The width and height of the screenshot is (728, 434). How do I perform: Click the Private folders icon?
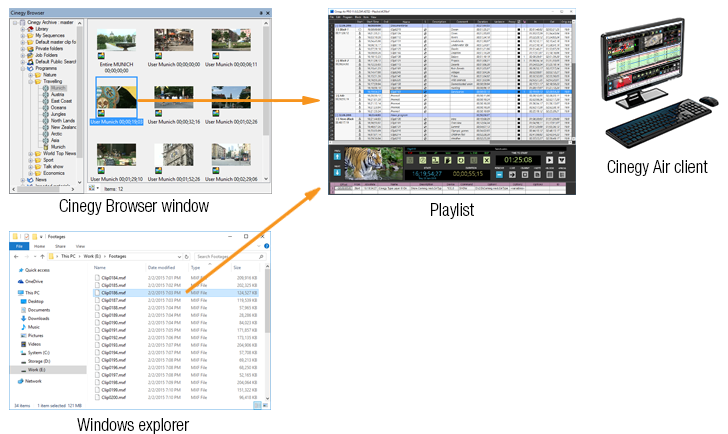tap(30, 48)
